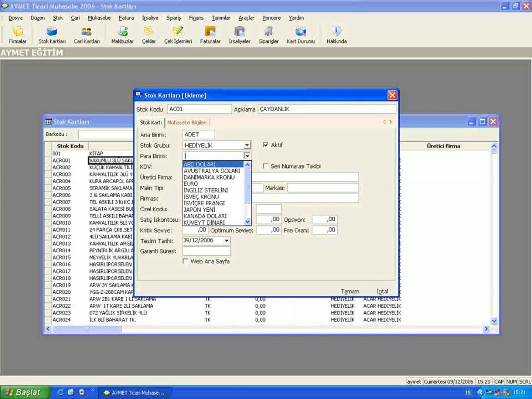532x399 pixels.
Task: Click the İptal button
Action: 382,291
